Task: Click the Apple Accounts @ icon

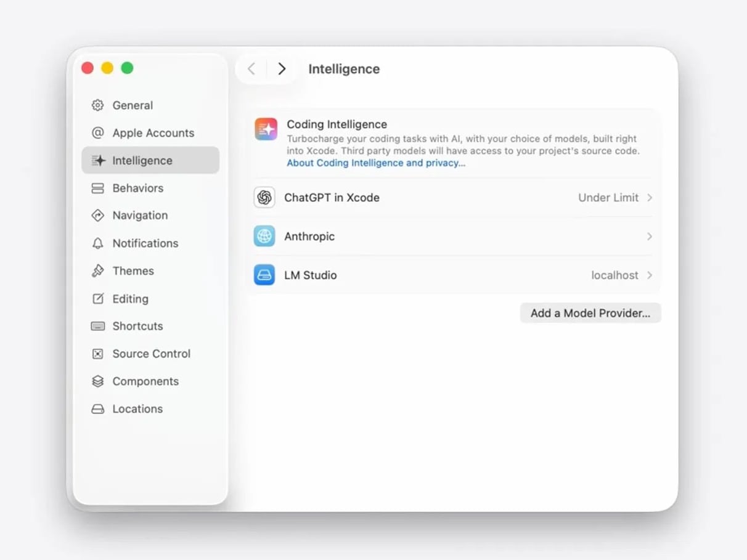Action: pyautogui.click(x=97, y=133)
